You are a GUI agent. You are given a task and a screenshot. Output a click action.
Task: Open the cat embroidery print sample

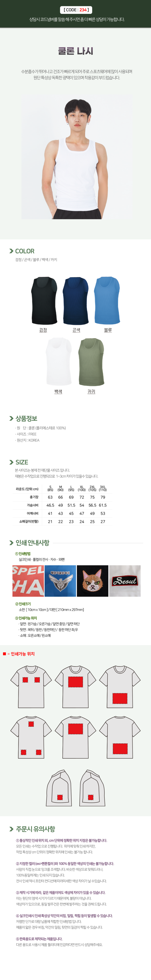pyautogui.click(x=92, y=581)
